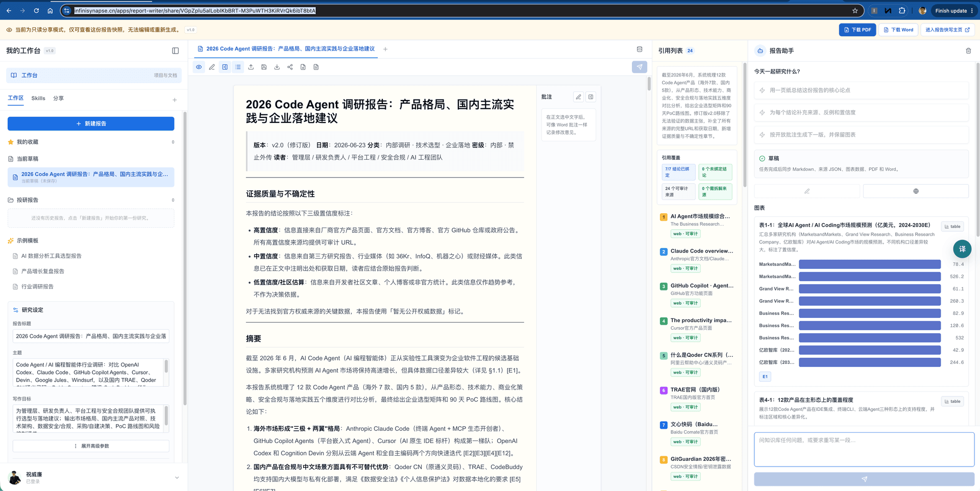
Task: Toggle the eye preview mode icon
Action: (x=199, y=67)
